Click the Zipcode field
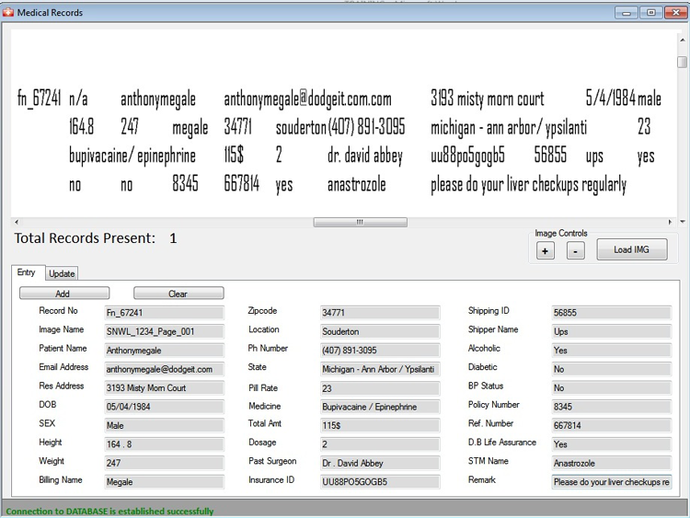Image resolution: width=690 pixels, height=518 pixels. (x=380, y=312)
